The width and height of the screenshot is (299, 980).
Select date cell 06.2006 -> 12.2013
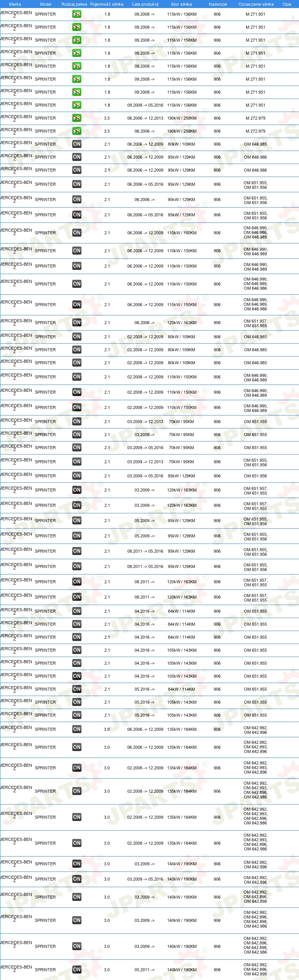[x=145, y=118]
